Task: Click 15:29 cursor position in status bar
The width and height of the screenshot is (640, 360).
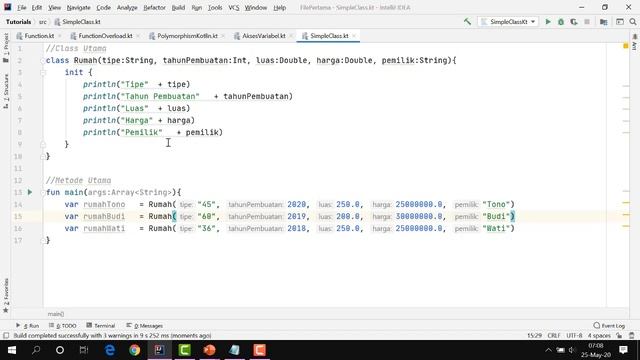Action: [x=534, y=336]
